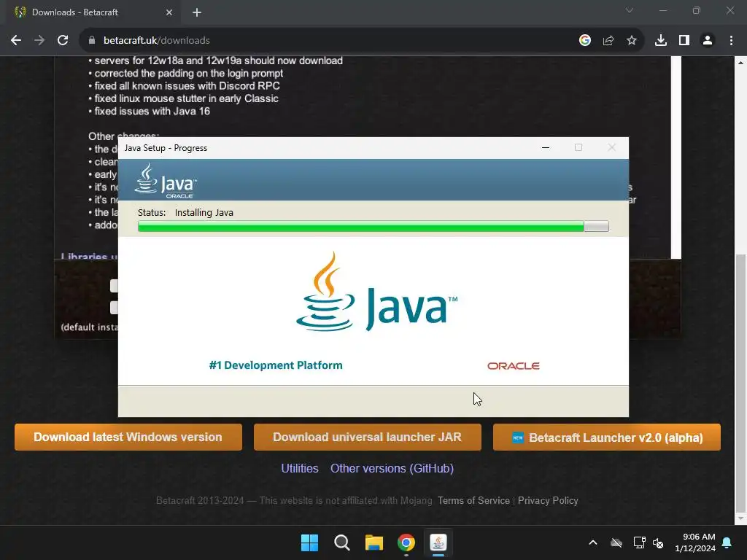The width and height of the screenshot is (747, 560).
Task: Open Chrome tab search chevron
Action: [630, 10]
